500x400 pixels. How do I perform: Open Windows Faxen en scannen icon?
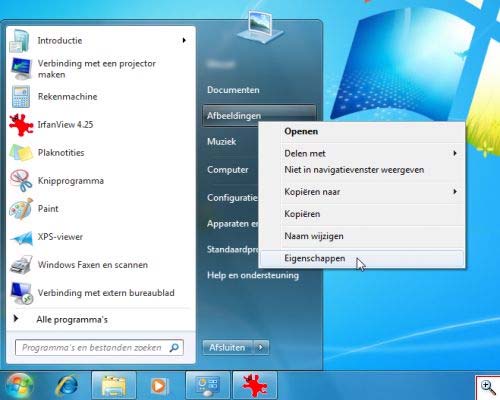pyautogui.click(x=21, y=265)
